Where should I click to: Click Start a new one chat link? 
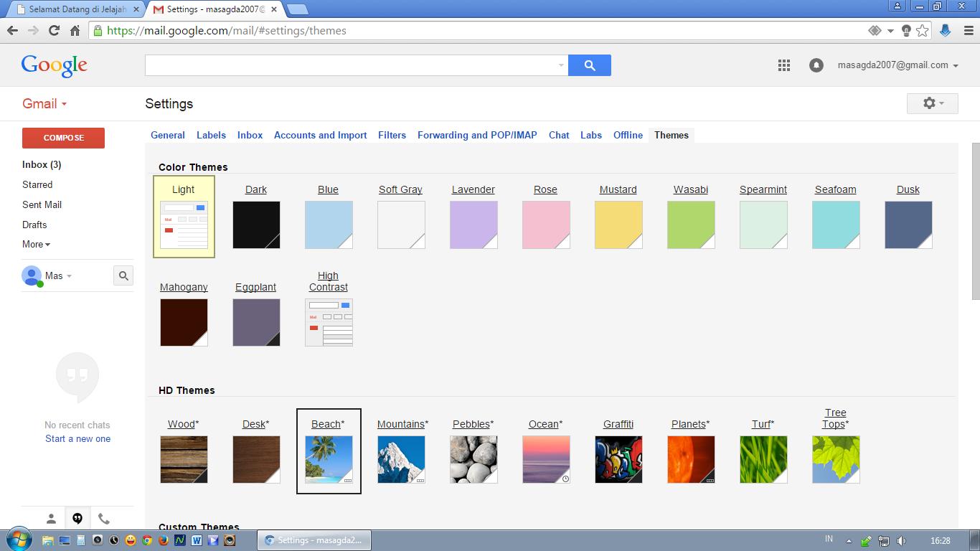tap(77, 438)
